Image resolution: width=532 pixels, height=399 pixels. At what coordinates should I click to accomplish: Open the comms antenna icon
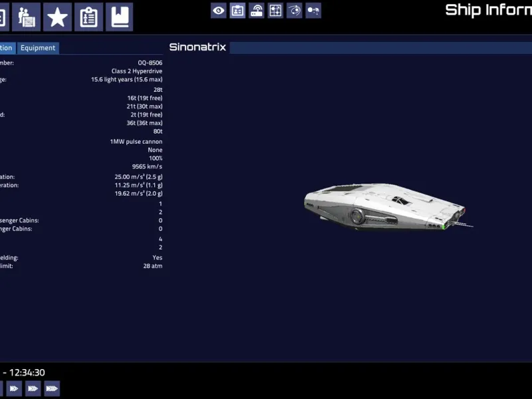click(x=257, y=11)
